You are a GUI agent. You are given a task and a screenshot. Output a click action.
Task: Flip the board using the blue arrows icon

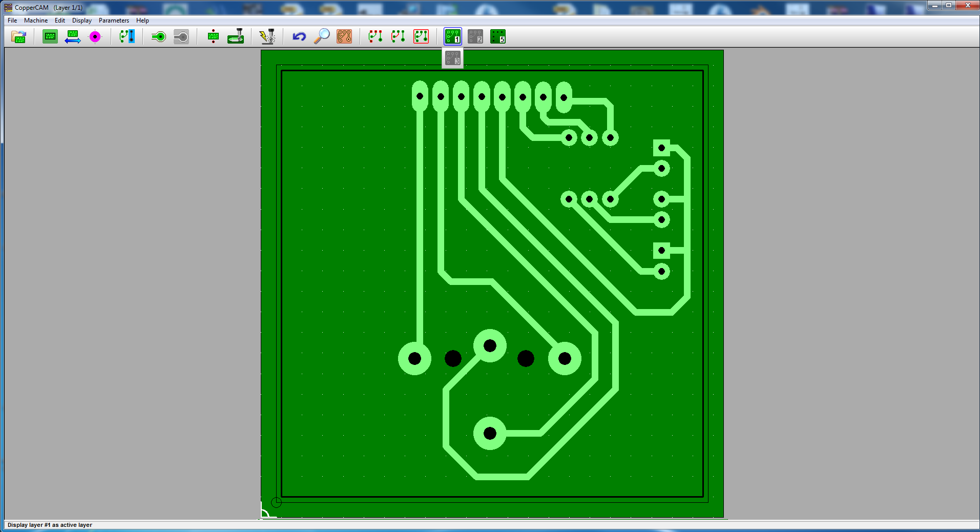point(72,36)
